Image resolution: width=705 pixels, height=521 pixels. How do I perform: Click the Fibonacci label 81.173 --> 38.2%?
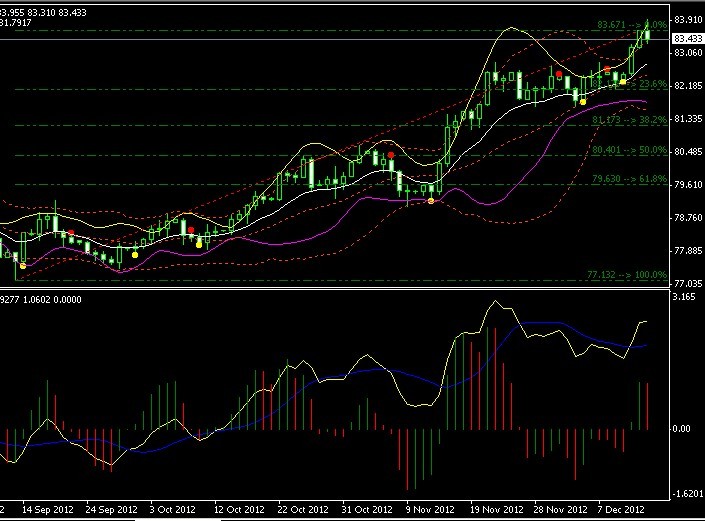pyautogui.click(x=629, y=120)
